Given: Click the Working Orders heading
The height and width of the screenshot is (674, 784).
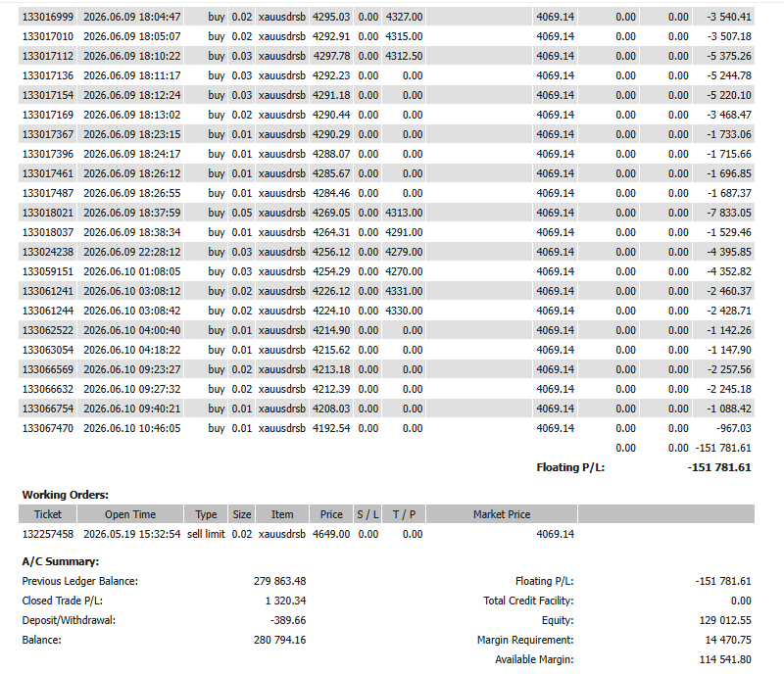Looking at the screenshot, I should 65,495.
